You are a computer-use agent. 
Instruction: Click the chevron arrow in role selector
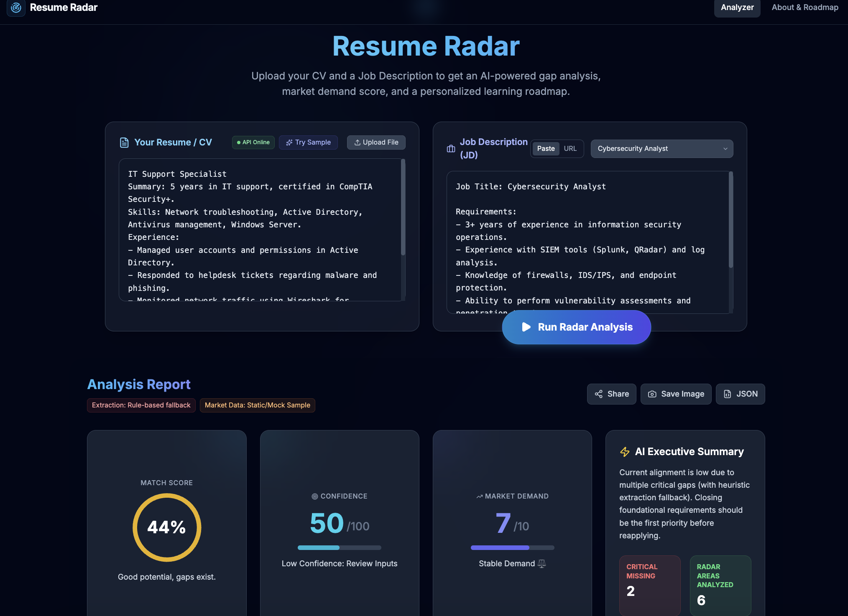coord(725,149)
